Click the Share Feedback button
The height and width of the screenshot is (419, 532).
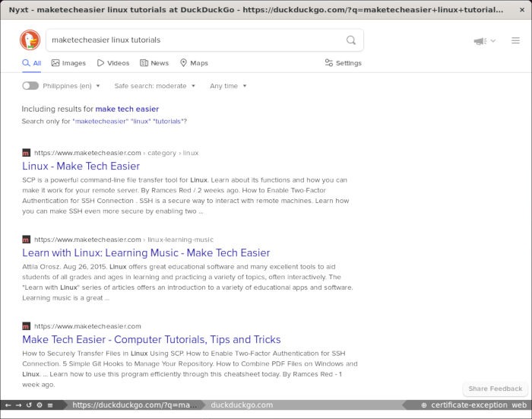(495, 389)
